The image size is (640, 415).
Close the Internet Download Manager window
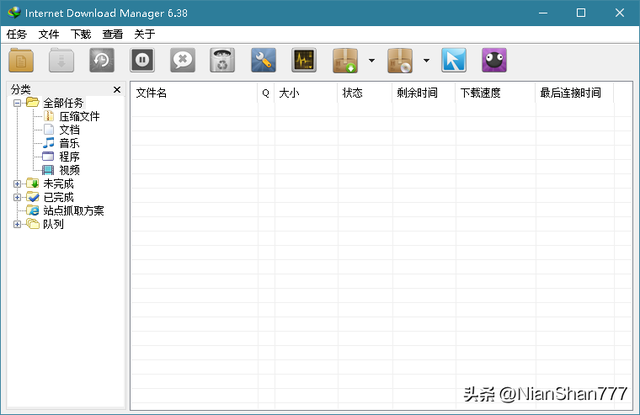620,13
